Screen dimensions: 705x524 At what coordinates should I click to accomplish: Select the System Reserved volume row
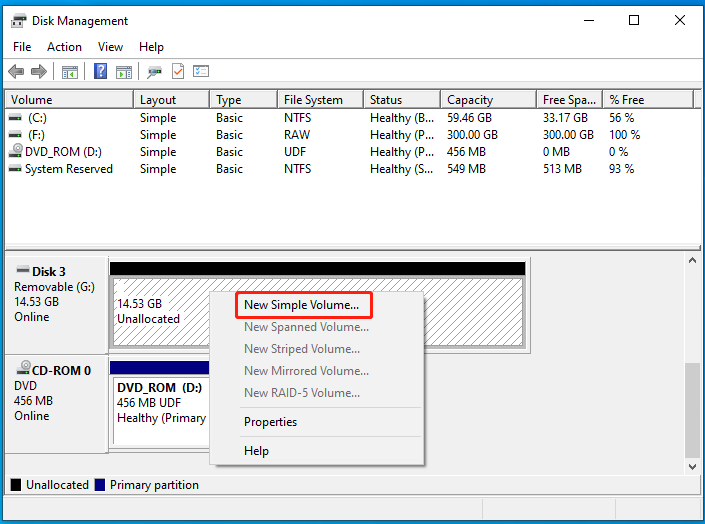click(349, 169)
